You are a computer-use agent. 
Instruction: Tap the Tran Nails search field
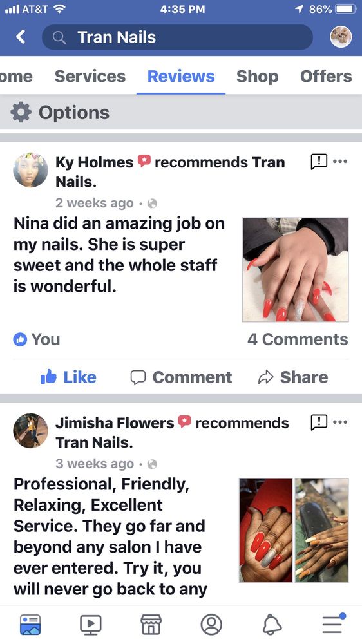tap(178, 37)
